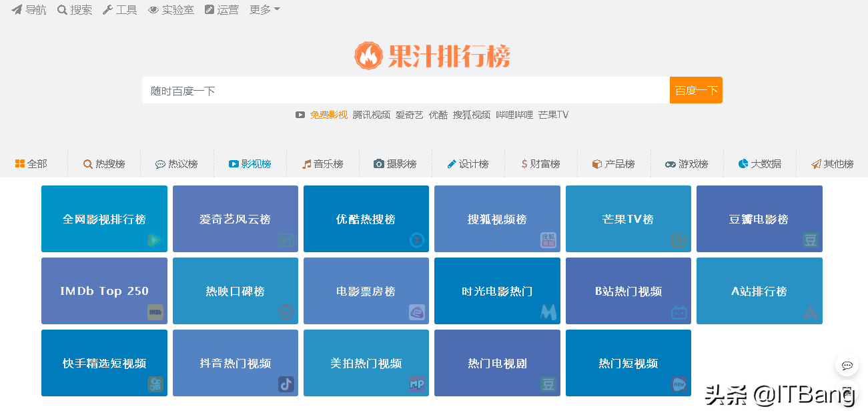Open the 爱奇艺风云榜 tile
The image size is (868, 419).
point(236,219)
